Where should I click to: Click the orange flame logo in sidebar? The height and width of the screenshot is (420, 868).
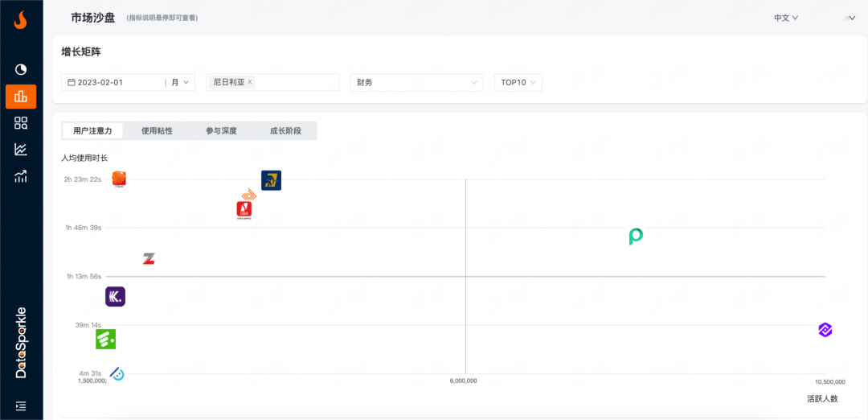(21, 20)
